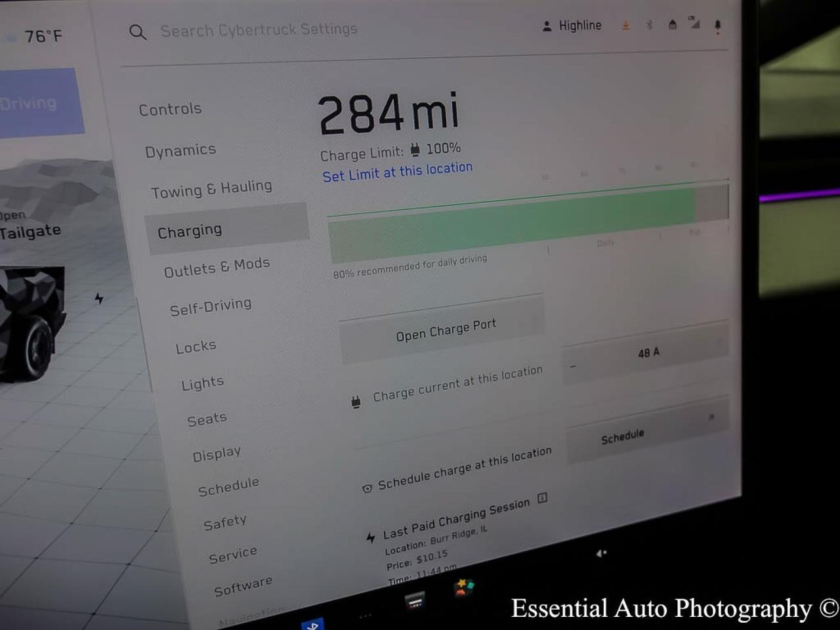Tap the bolt icon beside Last Paid Charging
Viewport: 840px width, 630px height.
371,537
